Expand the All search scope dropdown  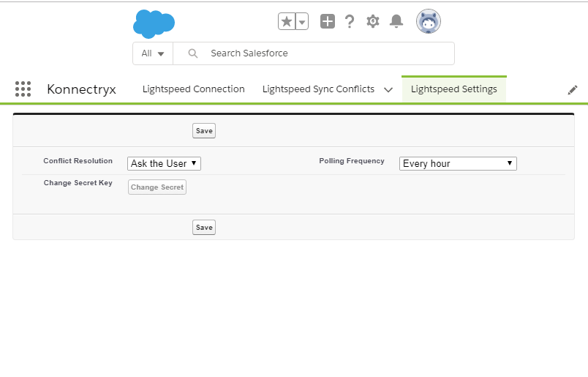coord(153,53)
